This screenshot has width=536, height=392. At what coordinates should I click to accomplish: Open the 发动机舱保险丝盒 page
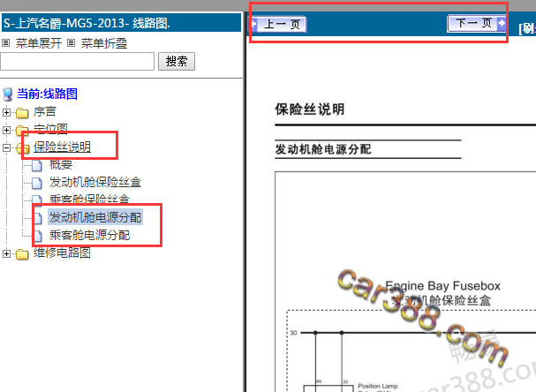[x=95, y=182]
